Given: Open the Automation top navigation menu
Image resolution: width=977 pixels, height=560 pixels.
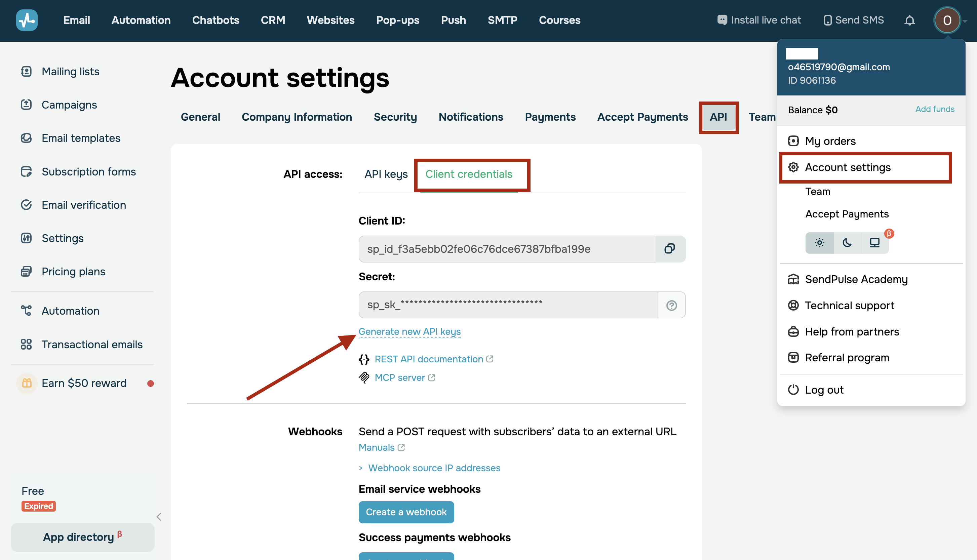Looking at the screenshot, I should 141,20.
